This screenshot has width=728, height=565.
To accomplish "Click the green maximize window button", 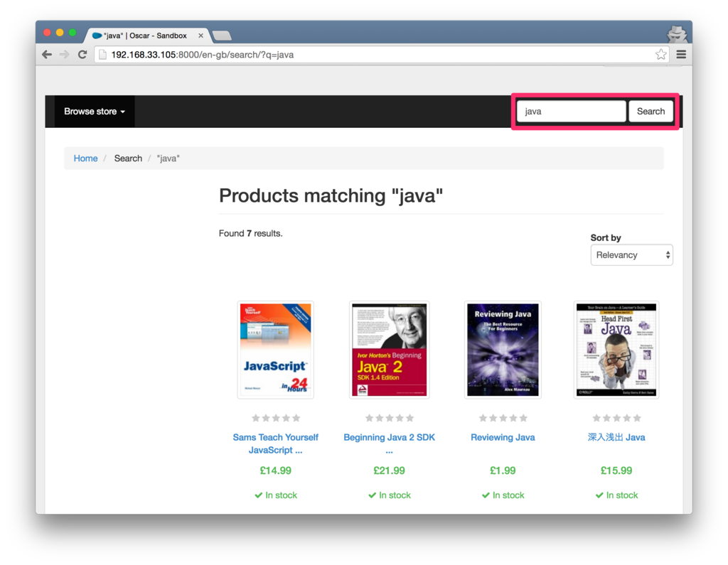I will (73, 33).
